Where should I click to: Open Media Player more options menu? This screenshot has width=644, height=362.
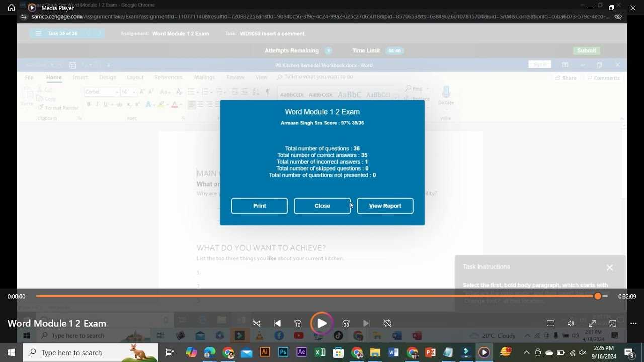(x=633, y=323)
